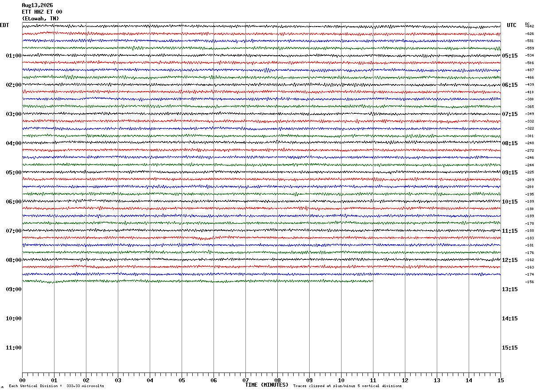Click minute axis tick label '15'
The height and width of the screenshot is (392, 536).
[x=501, y=380]
